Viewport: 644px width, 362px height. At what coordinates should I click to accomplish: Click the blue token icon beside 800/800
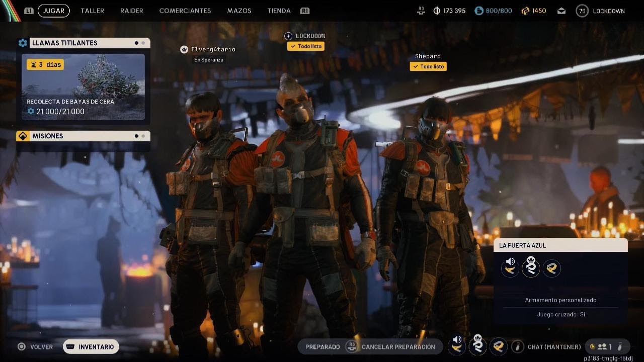(479, 11)
